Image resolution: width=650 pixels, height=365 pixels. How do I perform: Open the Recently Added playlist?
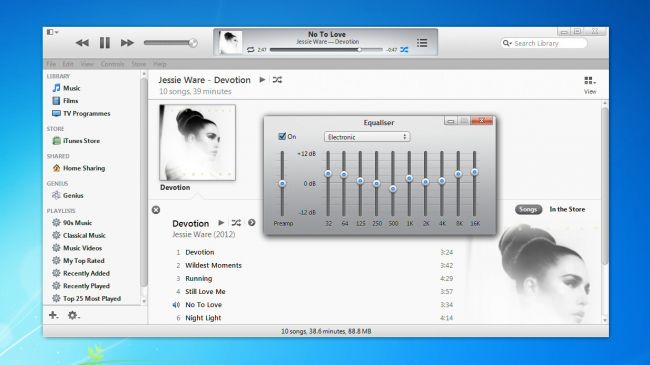pyautogui.click(x=81, y=273)
